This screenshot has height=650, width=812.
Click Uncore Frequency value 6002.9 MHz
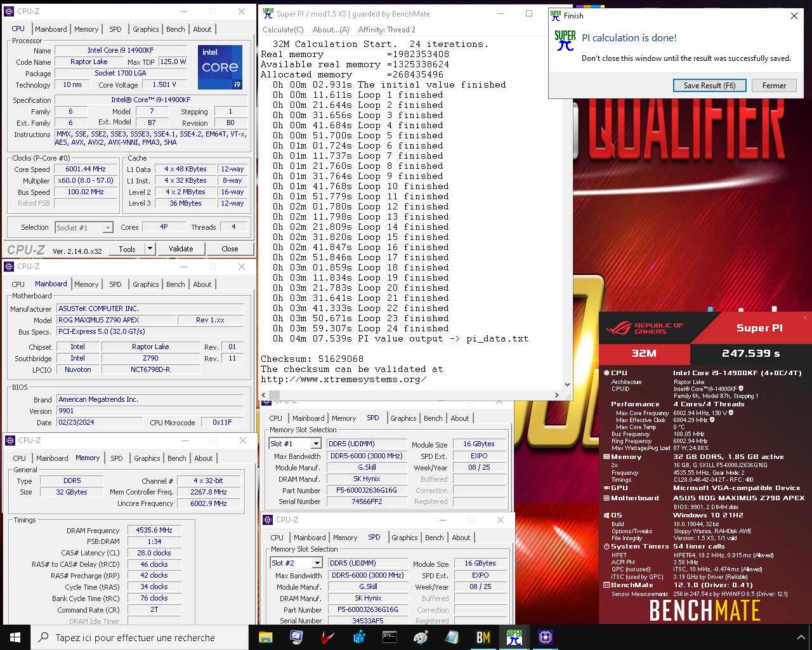209,503
